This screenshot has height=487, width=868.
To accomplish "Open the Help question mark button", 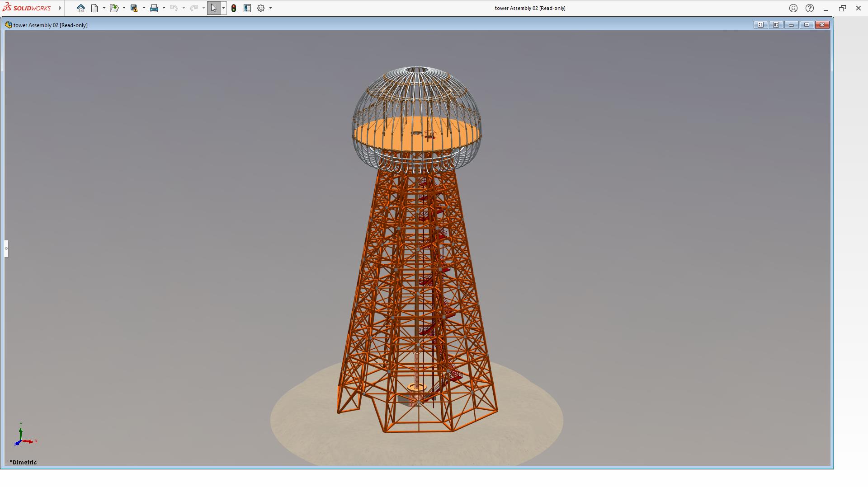I will (x=810, y=8).
